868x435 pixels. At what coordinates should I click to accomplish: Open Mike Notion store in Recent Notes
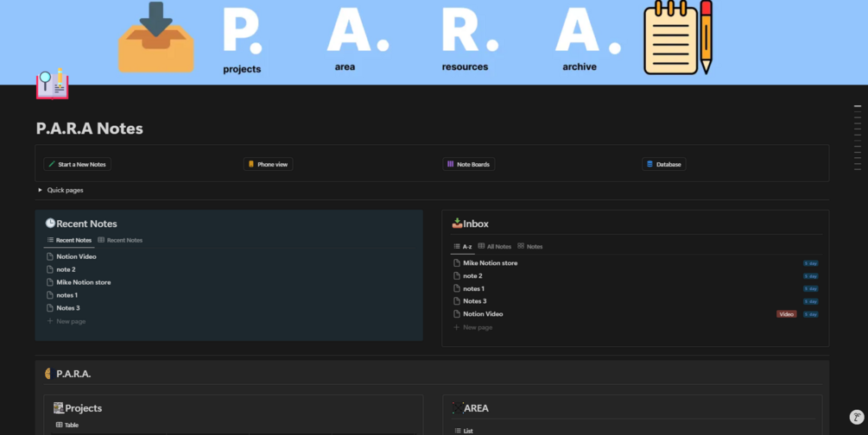[84, 282]
